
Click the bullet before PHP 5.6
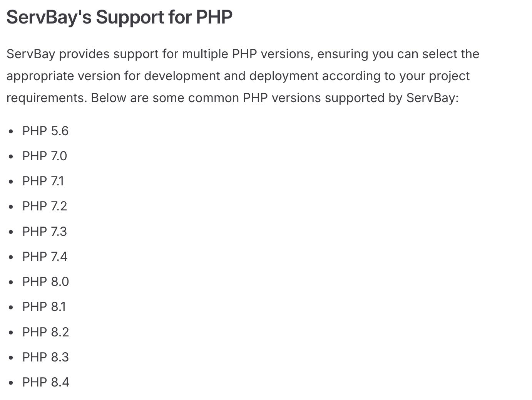click(x=11, y=132)
